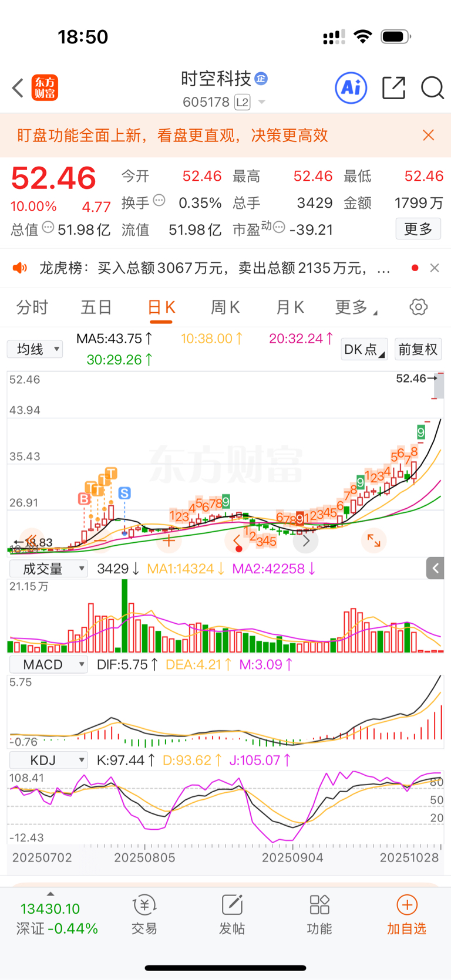Tap the MA1:14324 volume average
Viewport: 451px width, 980px height.
click(x=186, y=569)
